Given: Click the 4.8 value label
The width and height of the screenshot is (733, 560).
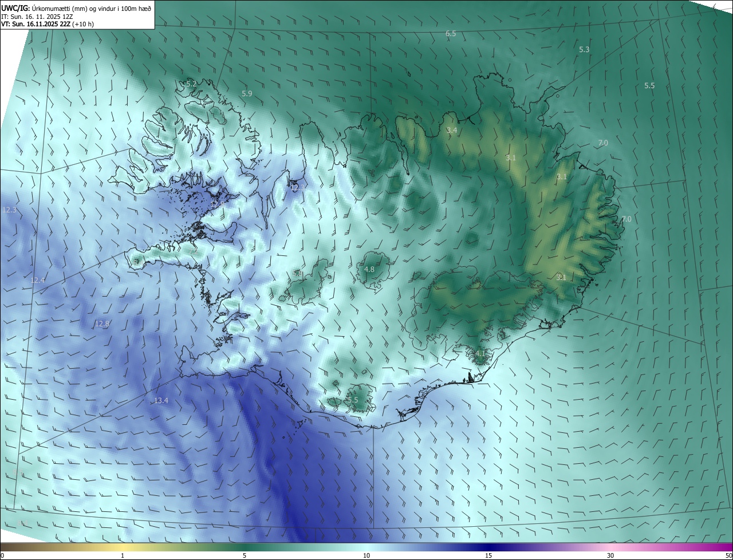Looking at the screenshot, I should click(369, 269).
